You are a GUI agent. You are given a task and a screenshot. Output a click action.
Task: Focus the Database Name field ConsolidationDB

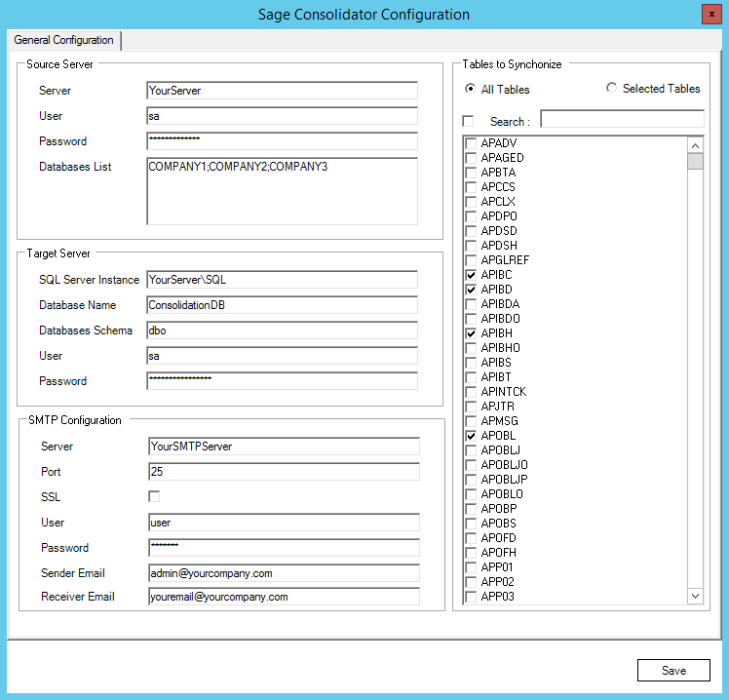(x=282, y=305)
